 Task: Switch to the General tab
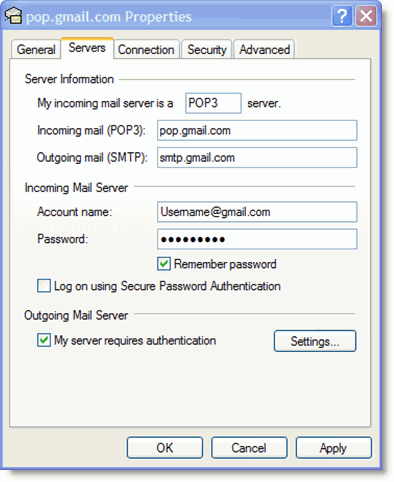point(36,49)
